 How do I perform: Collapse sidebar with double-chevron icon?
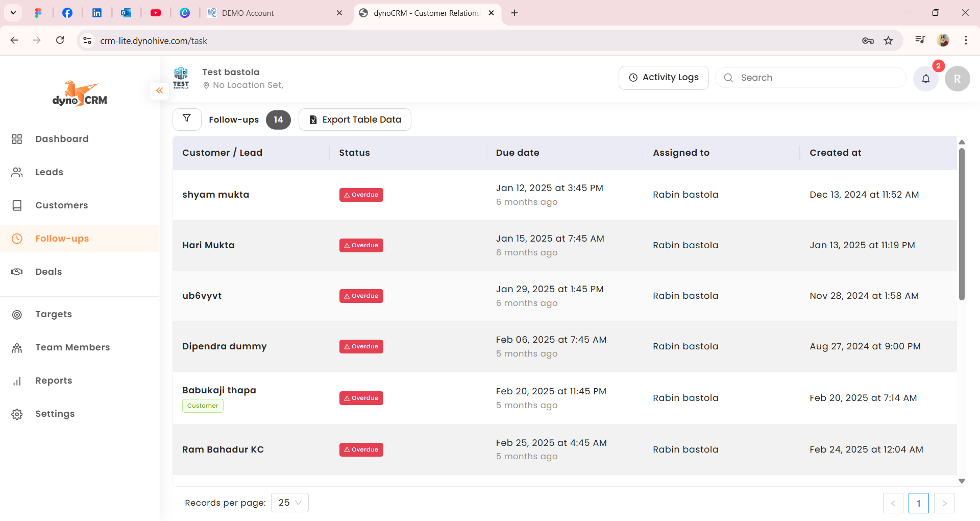[x=159, y=90]
